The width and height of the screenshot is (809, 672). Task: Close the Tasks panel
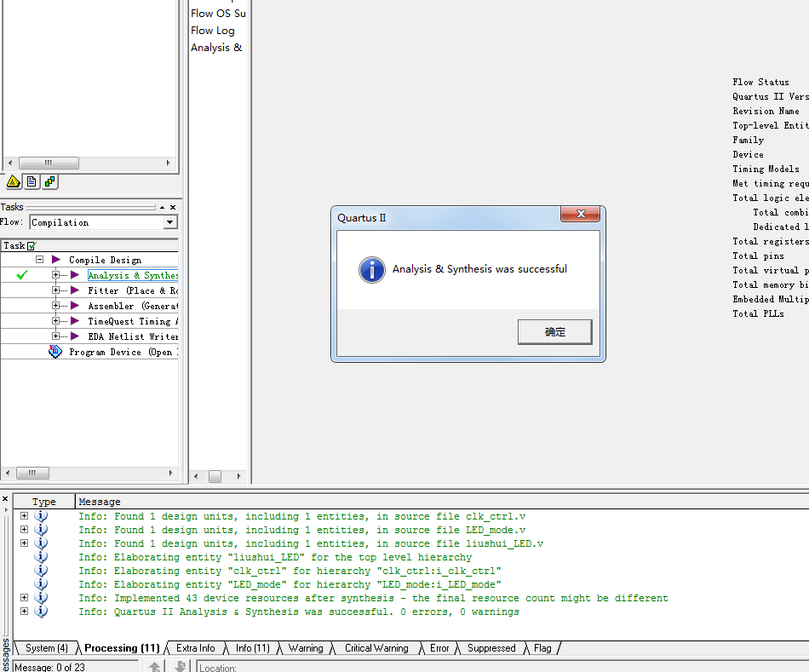[173, 207]
